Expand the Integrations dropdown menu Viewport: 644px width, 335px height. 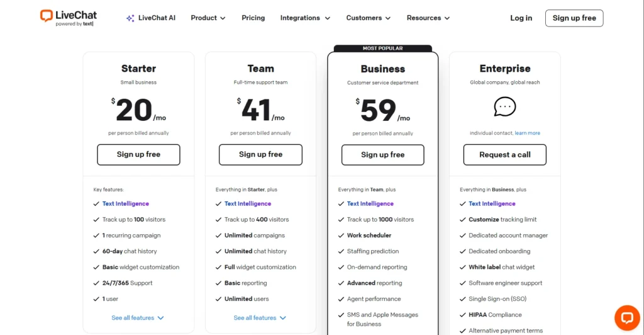click(305, 18)
